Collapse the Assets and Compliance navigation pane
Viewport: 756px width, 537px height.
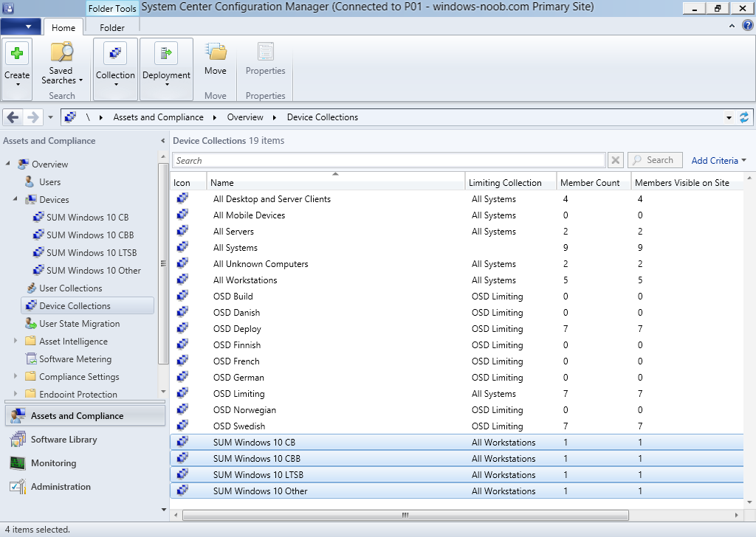pyautogui.click(x=162, y=141)
